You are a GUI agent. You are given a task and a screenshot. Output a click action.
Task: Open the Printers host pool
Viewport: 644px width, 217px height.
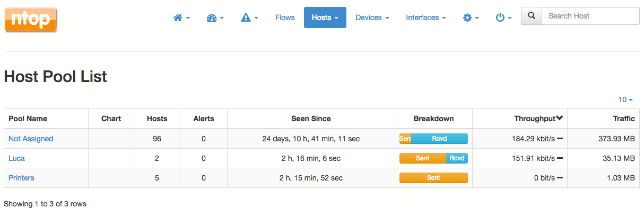coord(21,178)
